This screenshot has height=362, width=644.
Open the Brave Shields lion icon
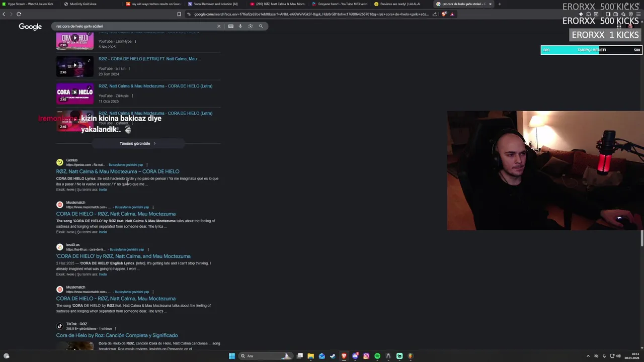coord(443,14)
